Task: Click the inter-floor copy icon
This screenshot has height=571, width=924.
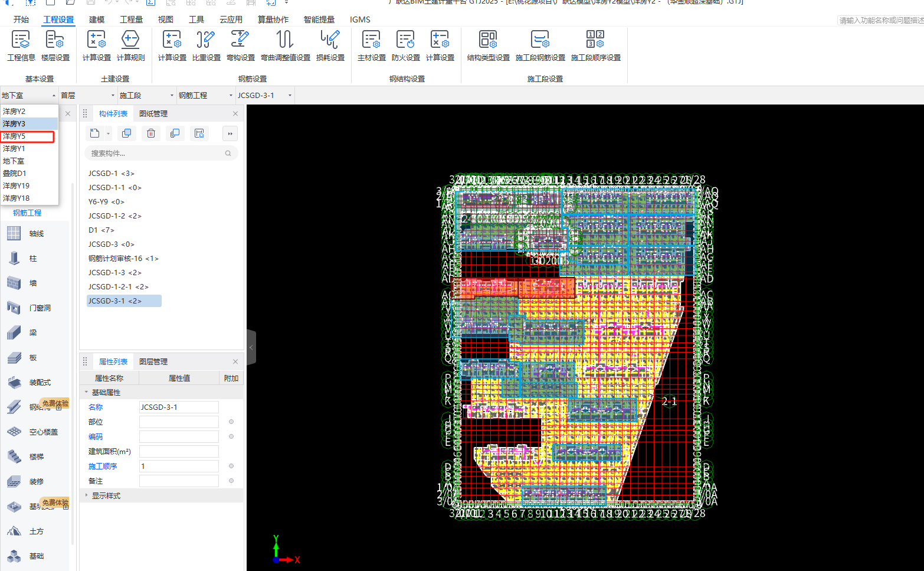Action: point(175,133)
